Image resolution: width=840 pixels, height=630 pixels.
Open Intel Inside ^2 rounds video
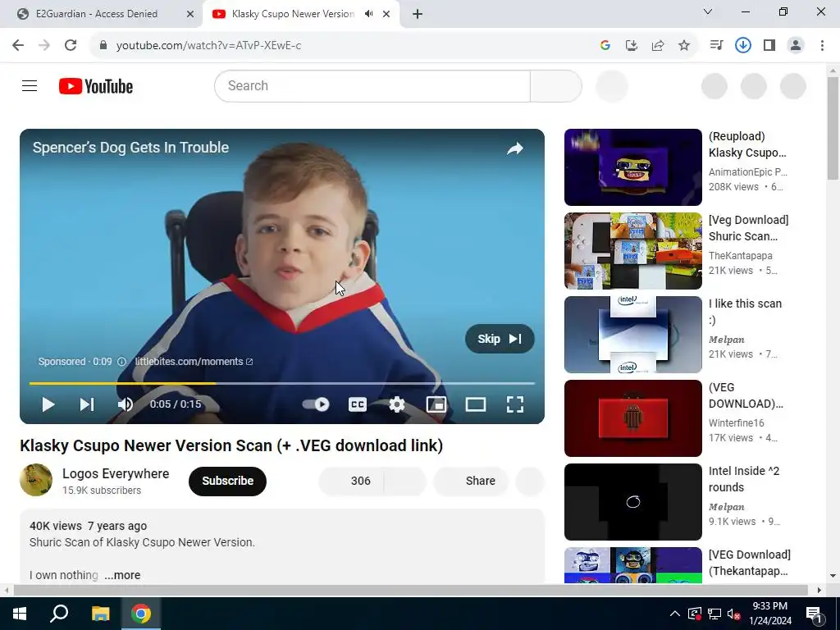[632, 501]
